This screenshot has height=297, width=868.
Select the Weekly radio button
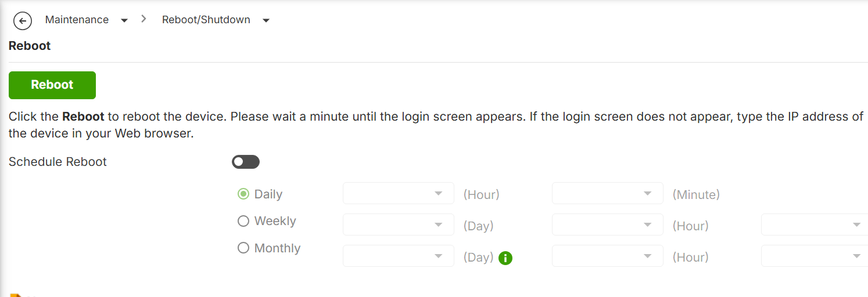(243, 221)
